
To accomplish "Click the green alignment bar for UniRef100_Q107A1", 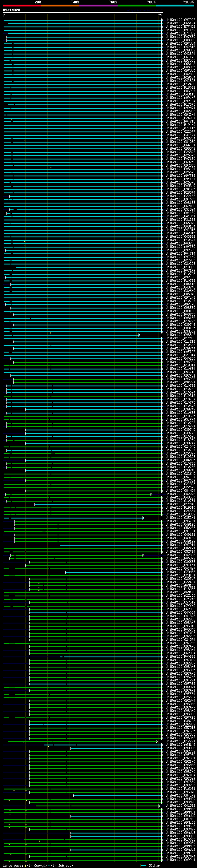I will click(x=85, y=426).
